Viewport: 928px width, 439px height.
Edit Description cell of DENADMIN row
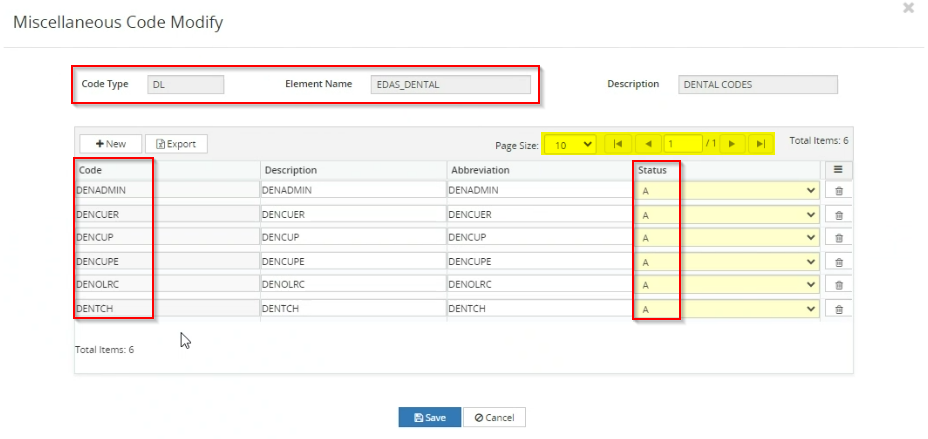pos(353,191)
